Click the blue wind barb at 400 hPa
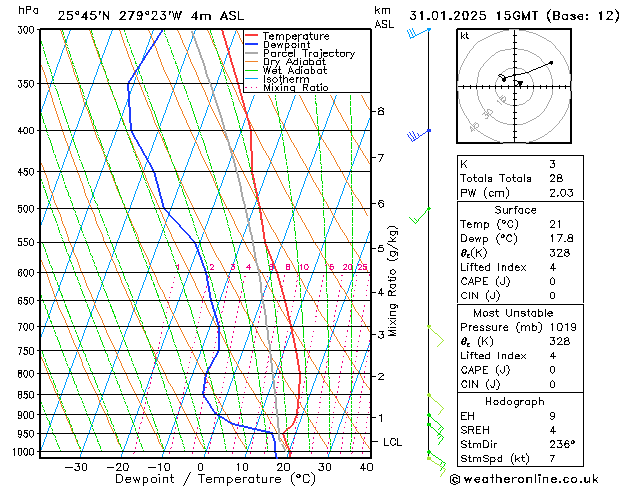This screenshot has width=629, height=486. (419, 136)
